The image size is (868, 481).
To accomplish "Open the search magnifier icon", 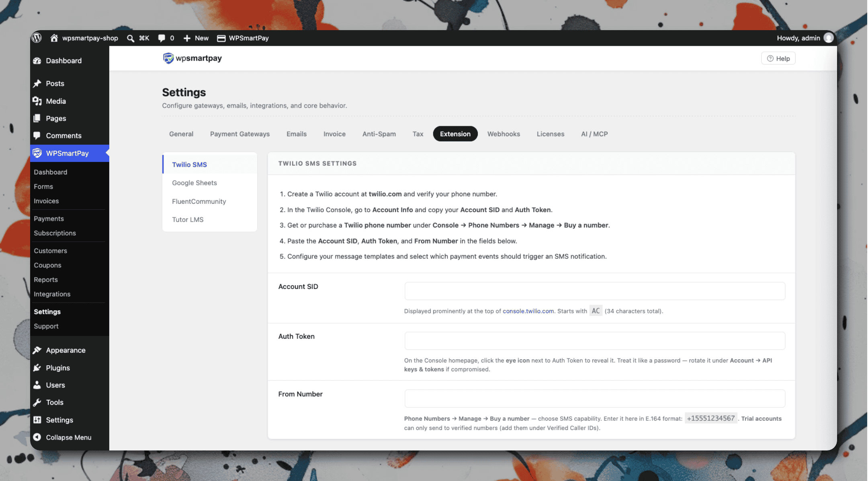I will tap(131, 38).
